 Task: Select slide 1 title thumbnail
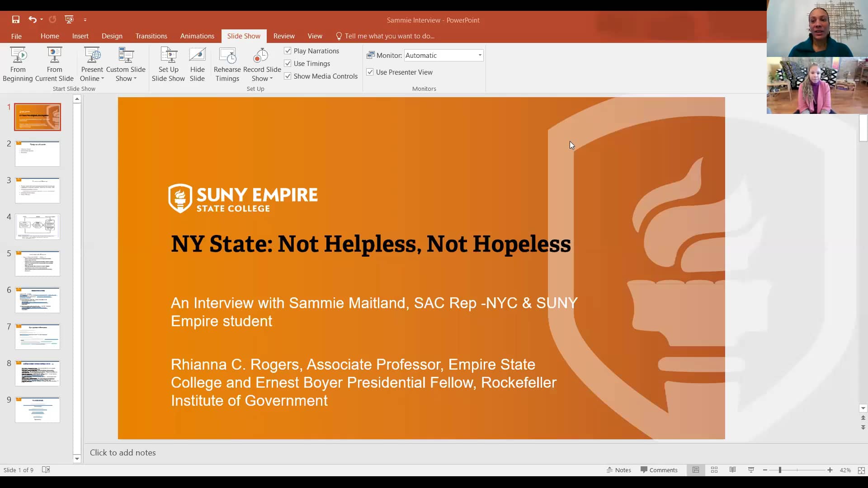click(38, 117)
